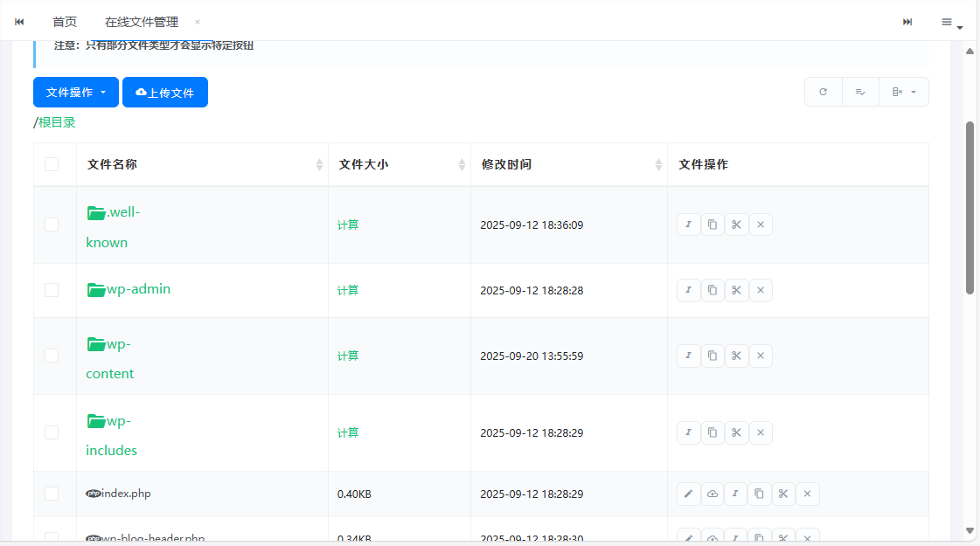Open the wp-admin folder link
The width and height of the screenshot is (980, 546).
[138, 289]
